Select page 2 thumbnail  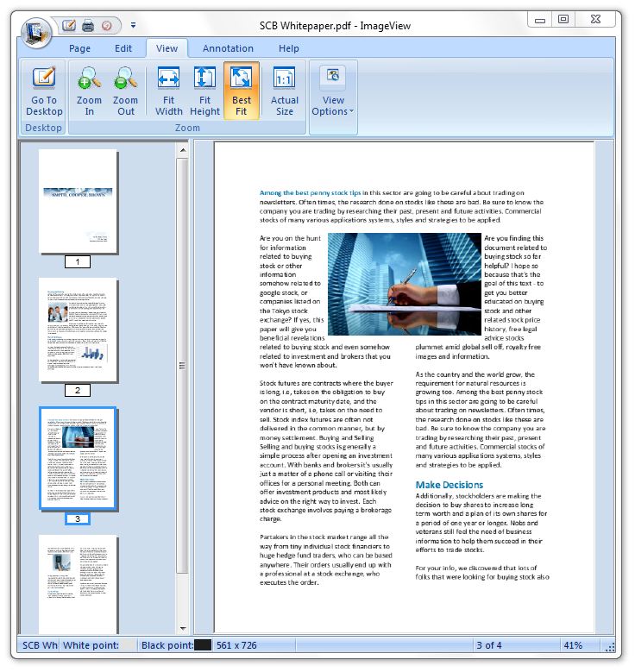pos(78,330)
